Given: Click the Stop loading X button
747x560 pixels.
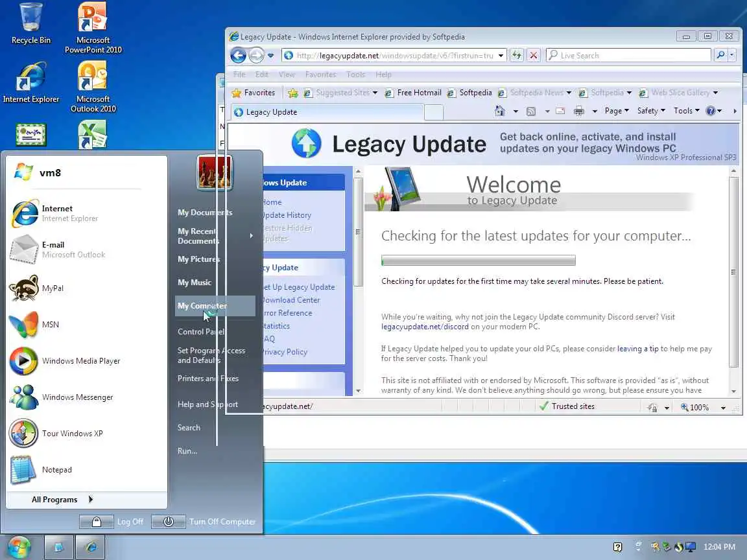Looking at the screenshot, I should pos(534,56).
